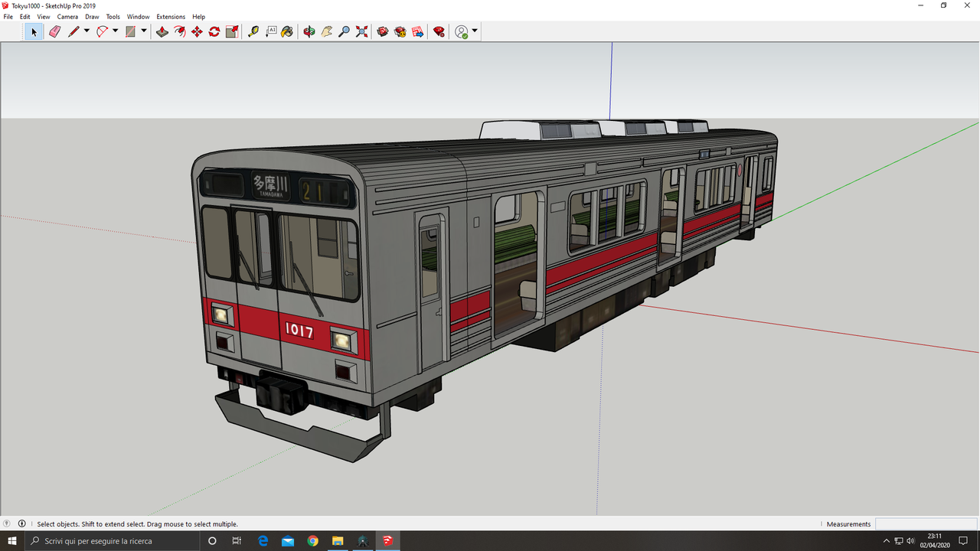Expand the Rectangle shapes dropdown arrow
Viewport: 980px width, 551px height.
tap(143, 31)
